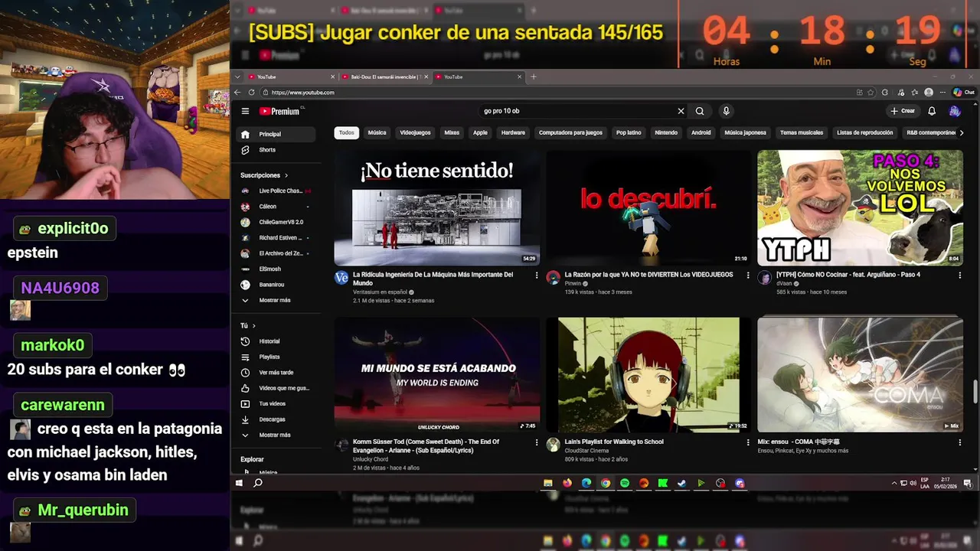Expand the Suscripciones section chevron

286,175
